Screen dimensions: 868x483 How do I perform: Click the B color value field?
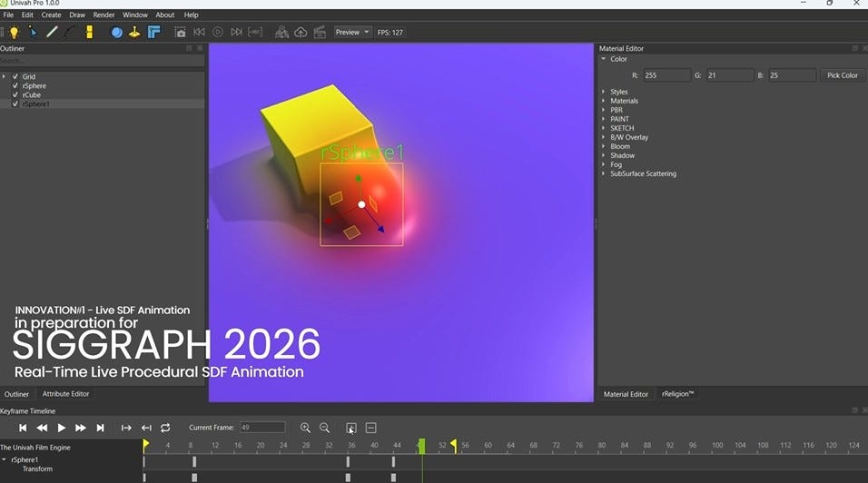[792, 75]
